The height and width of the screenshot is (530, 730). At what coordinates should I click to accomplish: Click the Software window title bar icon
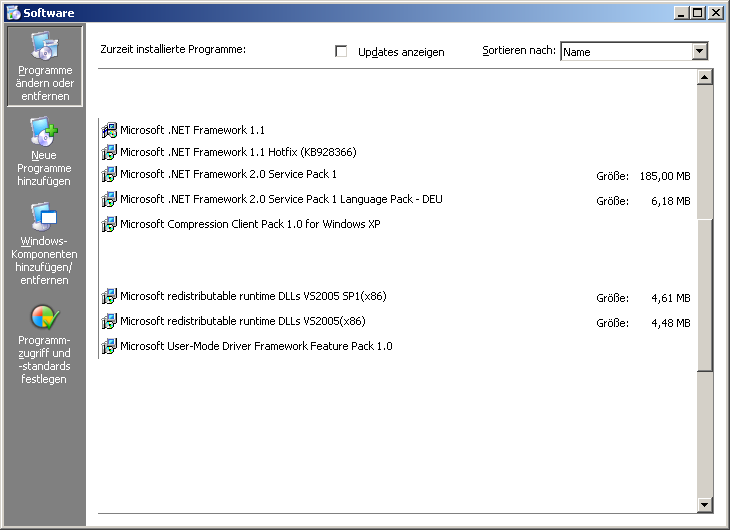[13, 13]
